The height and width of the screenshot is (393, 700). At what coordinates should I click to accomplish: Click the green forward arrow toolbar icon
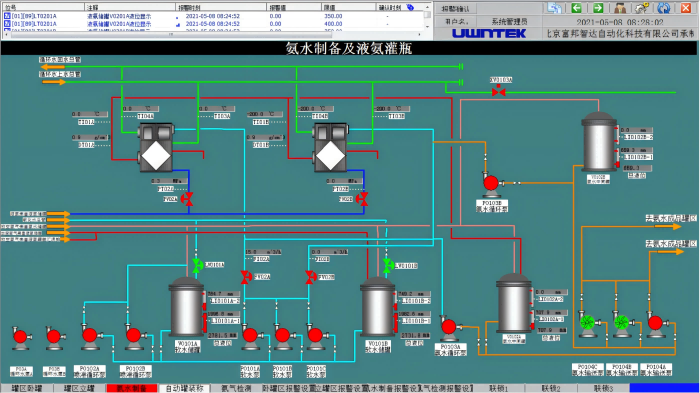click(x=598, y=8)
